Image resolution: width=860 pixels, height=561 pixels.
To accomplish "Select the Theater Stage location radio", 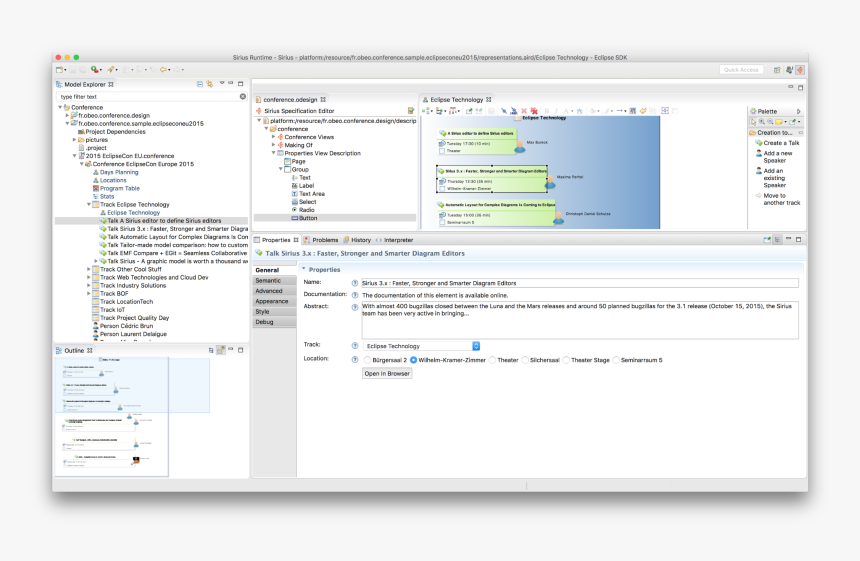I will 565,360.
